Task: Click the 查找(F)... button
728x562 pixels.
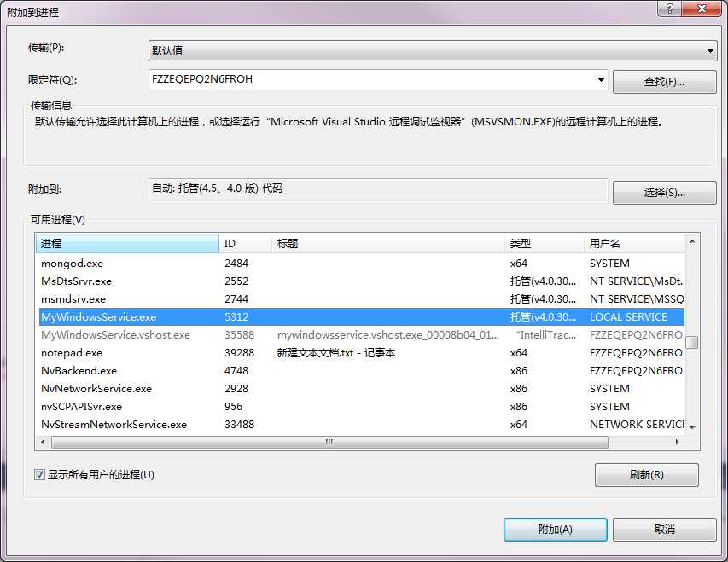Action: click(x=664, y=82)
